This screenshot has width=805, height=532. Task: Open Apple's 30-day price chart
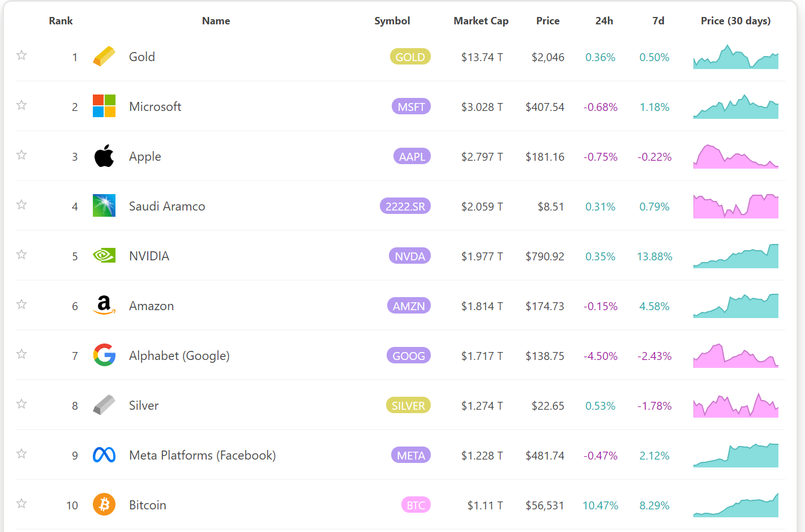point(736,156)
